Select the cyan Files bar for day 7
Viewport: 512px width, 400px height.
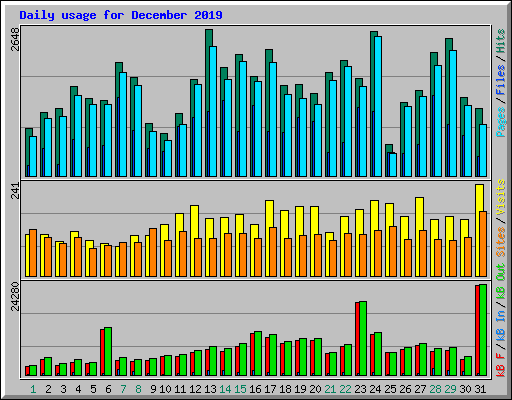pos(123,124)
